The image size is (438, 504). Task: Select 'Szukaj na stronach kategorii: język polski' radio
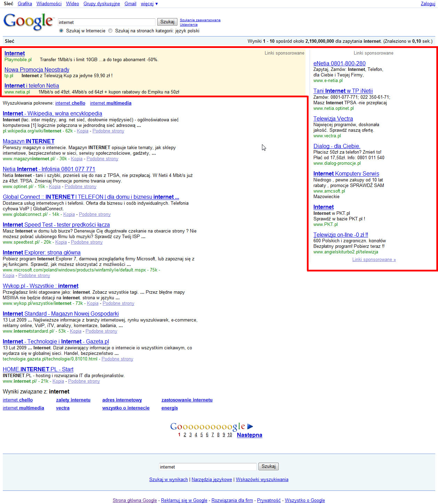(x=110, y=31)
